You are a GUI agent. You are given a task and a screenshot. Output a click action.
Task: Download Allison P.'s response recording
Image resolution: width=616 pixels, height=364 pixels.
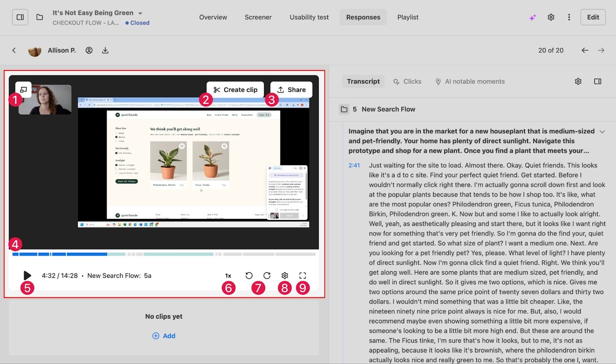pos(105,50)
